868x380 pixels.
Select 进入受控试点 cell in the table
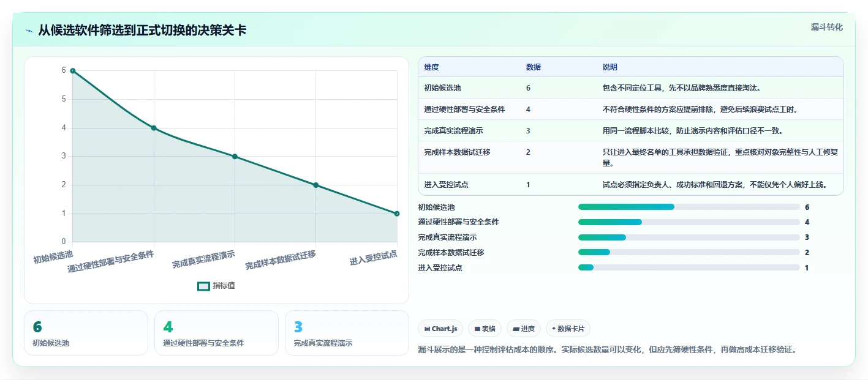tap(469, 184)
